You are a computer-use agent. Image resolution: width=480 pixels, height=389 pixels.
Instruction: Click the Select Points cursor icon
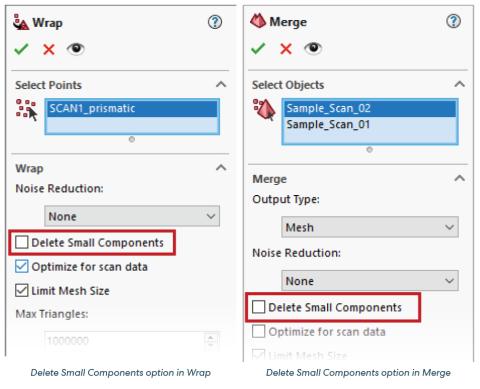(27, 110)
